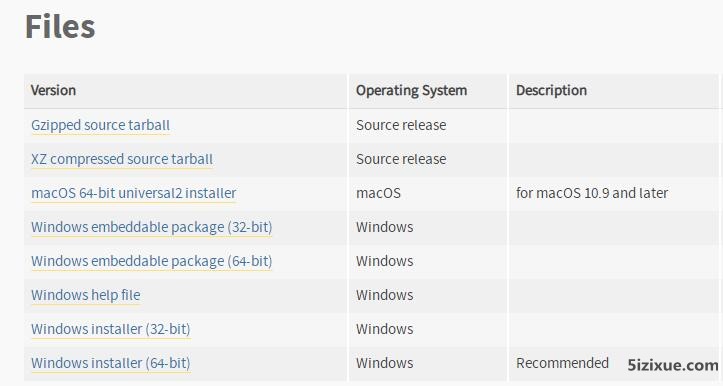
Task: Click 'for macOS 10.9 and later' description
Action: pos(592,193)
